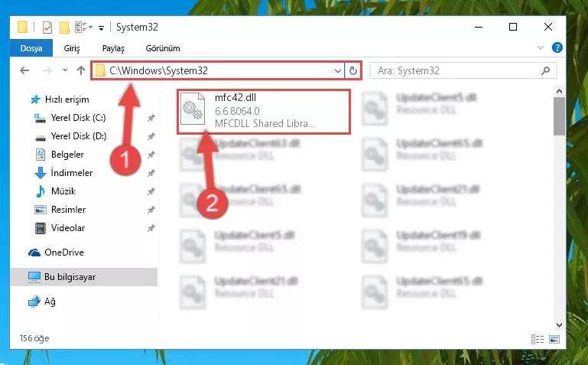Screen dimensions: 588x365
Task: Open the Dosya menu tab
Action: [31, 48]
